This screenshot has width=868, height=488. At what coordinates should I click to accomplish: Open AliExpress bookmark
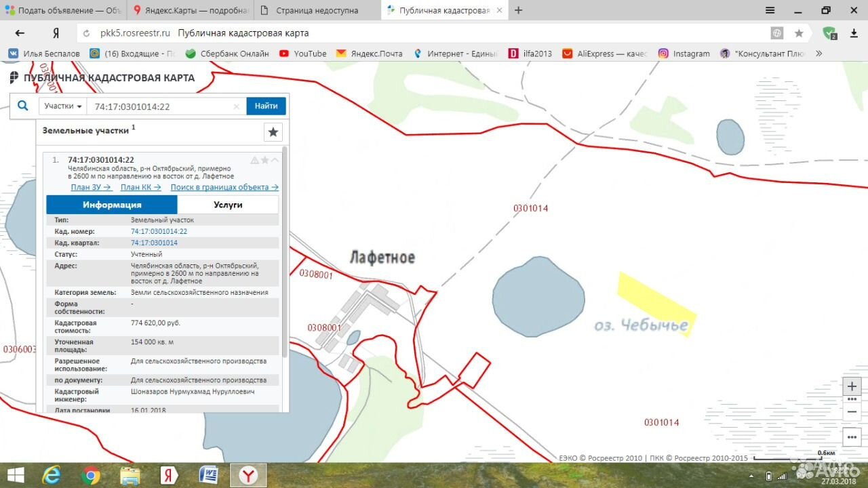[x=604, y=54]
